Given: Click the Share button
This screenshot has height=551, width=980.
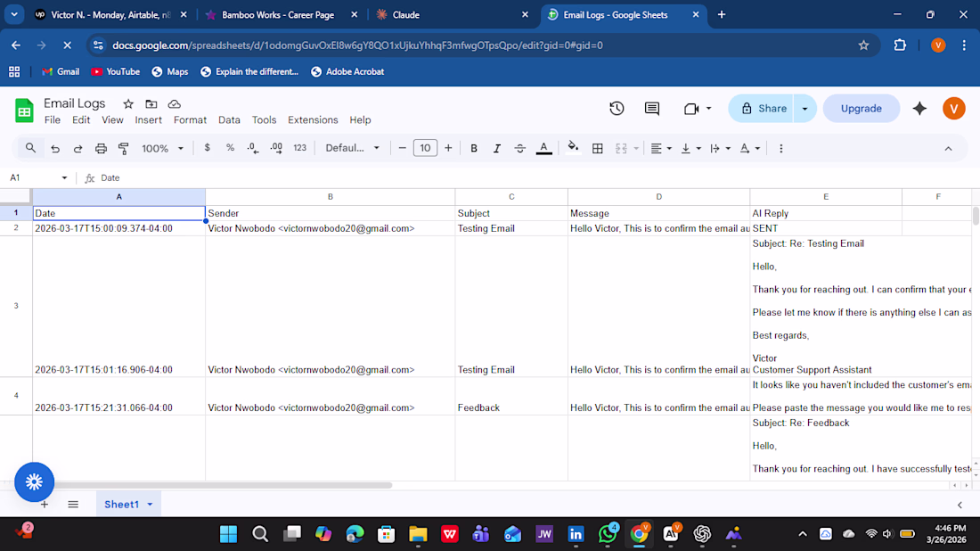Looking at the screenshot, I should point(762,108).
